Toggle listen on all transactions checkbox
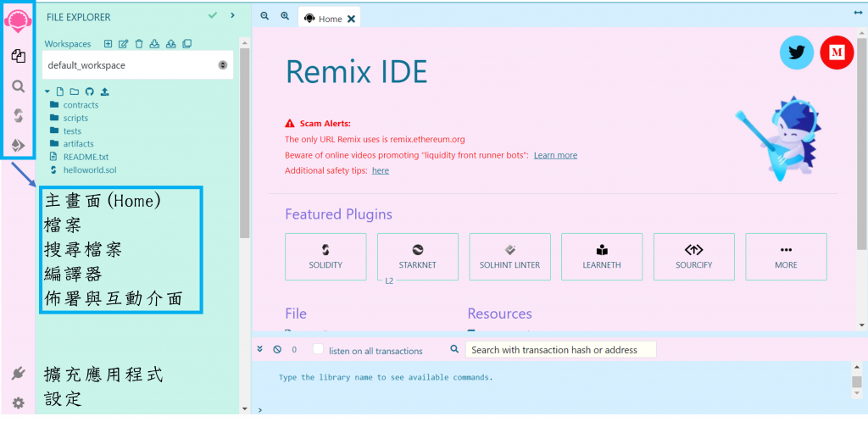The height and width of the screenshot is (422, 868). click(x=318, y=349)
